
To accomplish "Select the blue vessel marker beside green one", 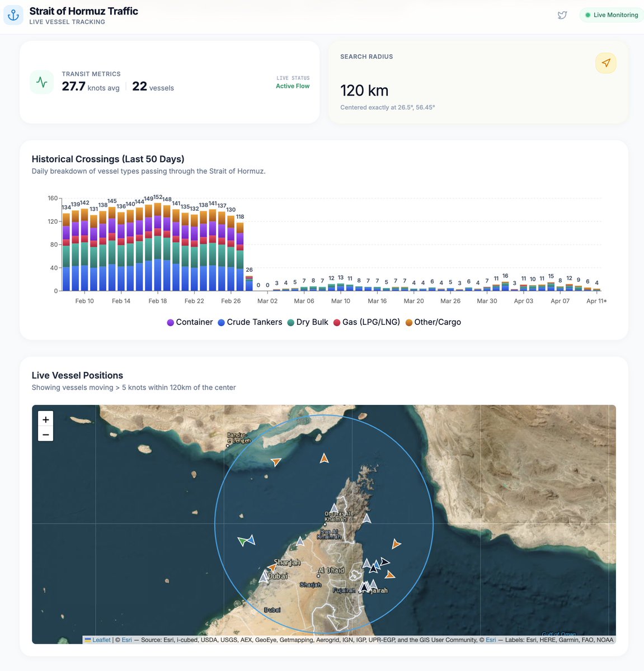I will (251, 540).
